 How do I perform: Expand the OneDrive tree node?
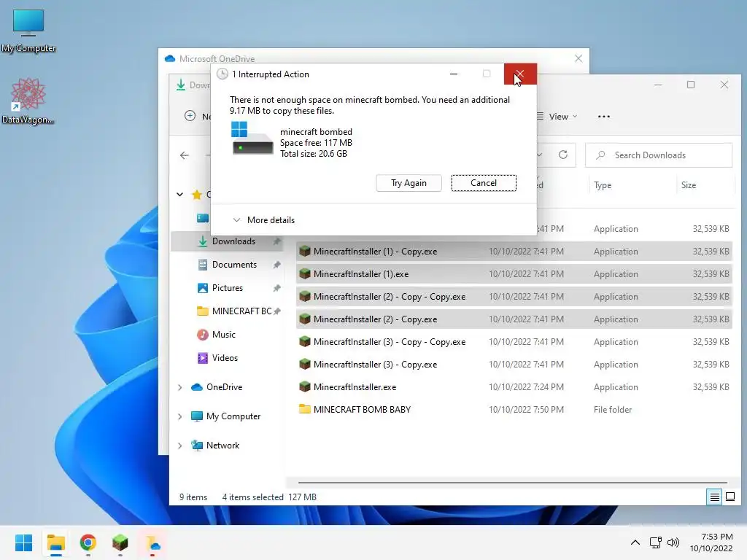[x=179, y=388]
